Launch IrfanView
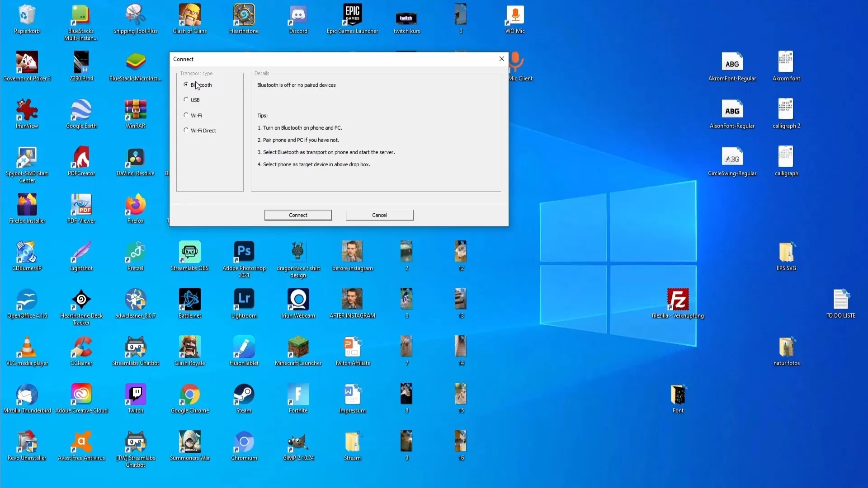This screenshot has width=868, height=488. click(x=27, y=114)
